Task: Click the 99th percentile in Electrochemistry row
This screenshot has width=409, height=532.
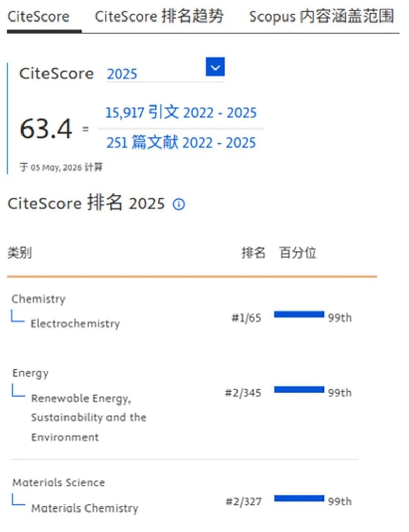Action: (x=340, y=317)
